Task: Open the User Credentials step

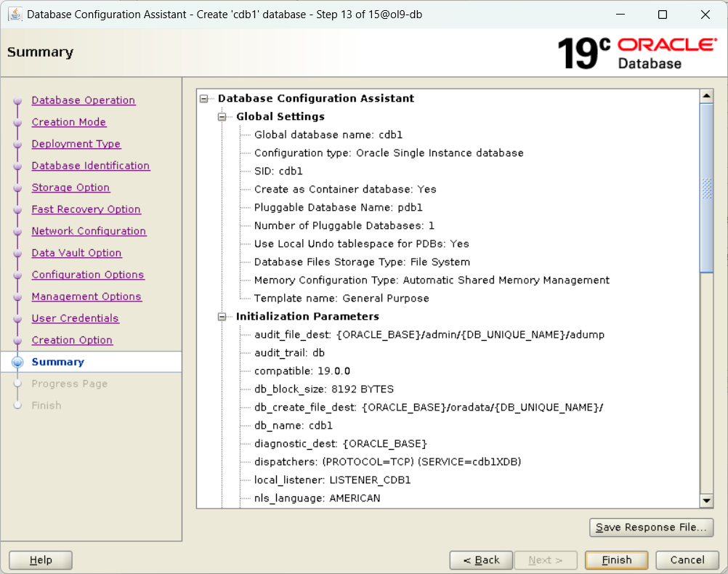Action: [76, 318]
